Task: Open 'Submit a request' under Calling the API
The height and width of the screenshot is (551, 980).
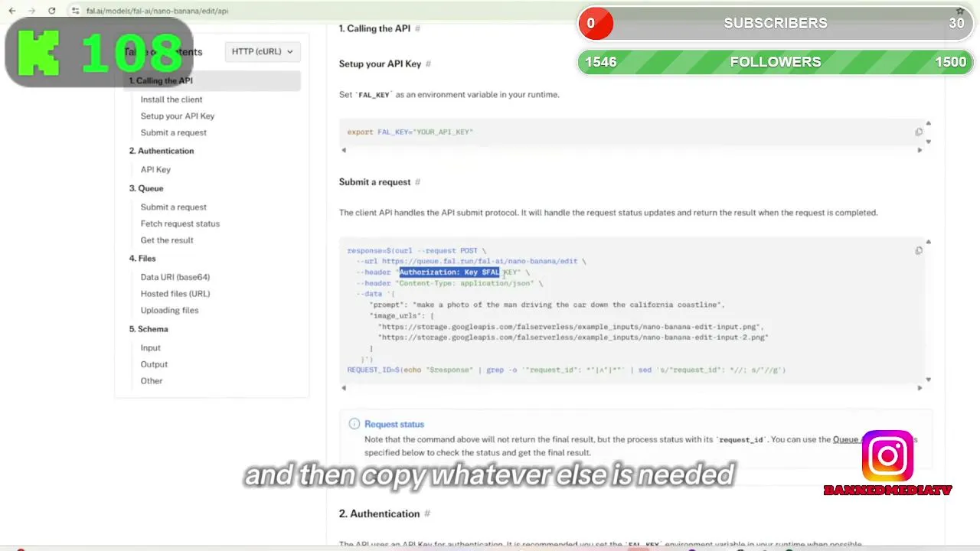Action: (174, 132)
